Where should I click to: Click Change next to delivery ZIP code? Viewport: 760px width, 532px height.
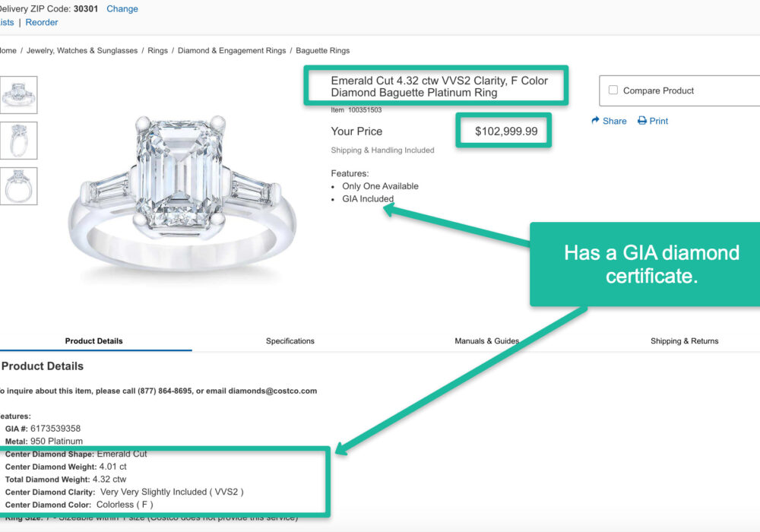click(x=122, y=9)
